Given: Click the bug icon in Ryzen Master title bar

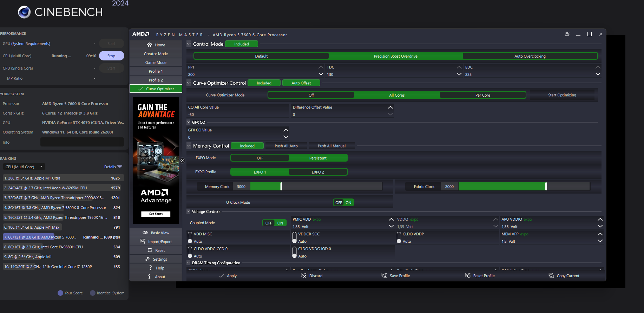Looking at the screenshot, I should point(567,34).
